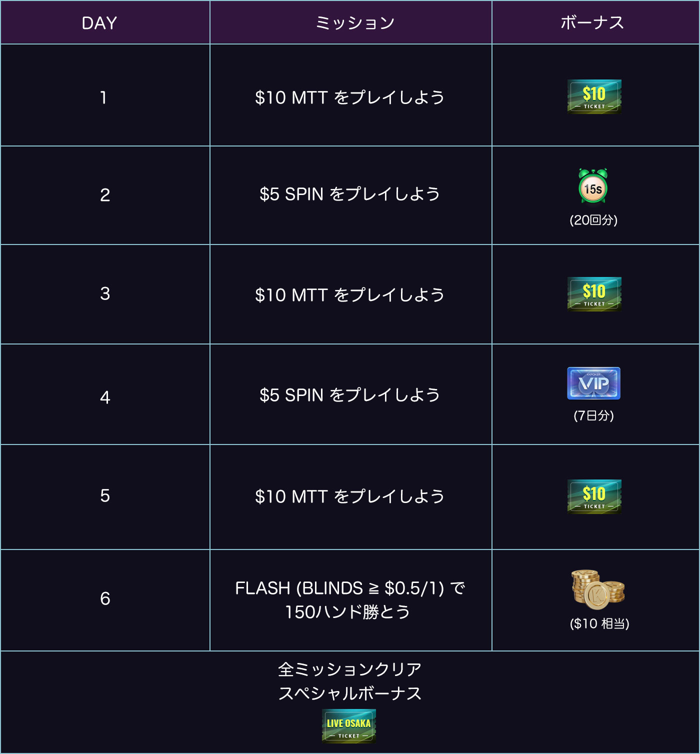Click the 全ミッションクリア スペシャルボーナス text
Screen dimensions: 700x754
coord(350,681)
